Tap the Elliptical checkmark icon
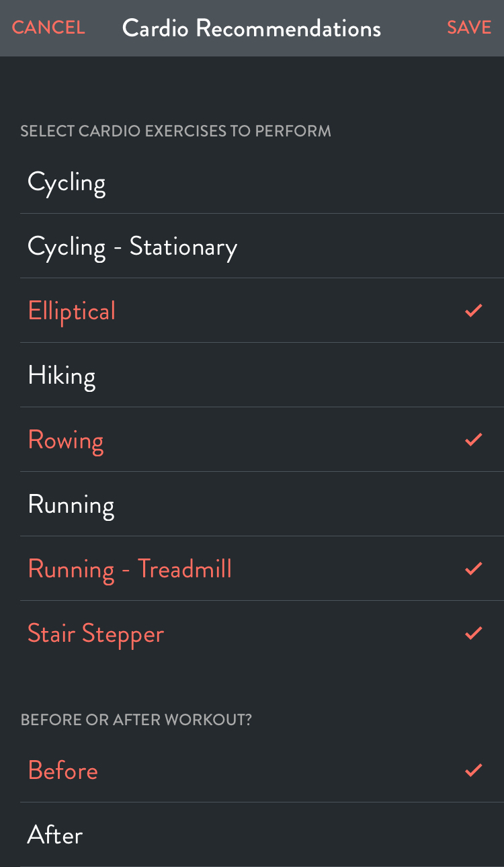The image size is (504, 867). pos(474,311)
